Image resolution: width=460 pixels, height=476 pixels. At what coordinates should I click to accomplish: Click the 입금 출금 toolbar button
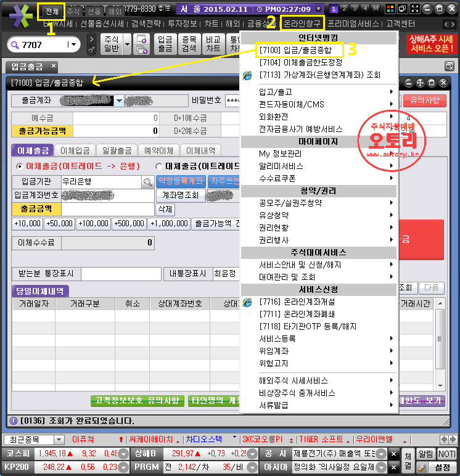[165, 44]
